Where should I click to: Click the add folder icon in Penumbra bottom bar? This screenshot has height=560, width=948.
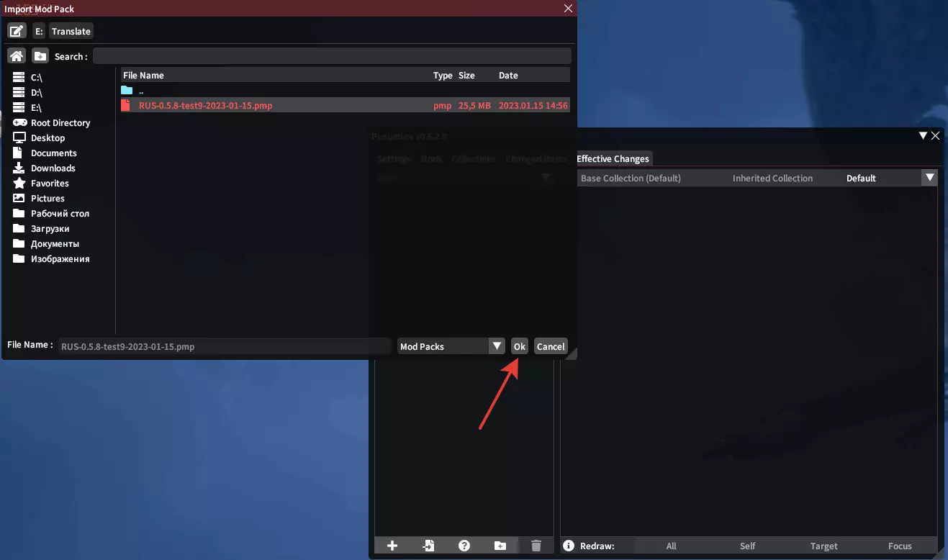(500, 546)
